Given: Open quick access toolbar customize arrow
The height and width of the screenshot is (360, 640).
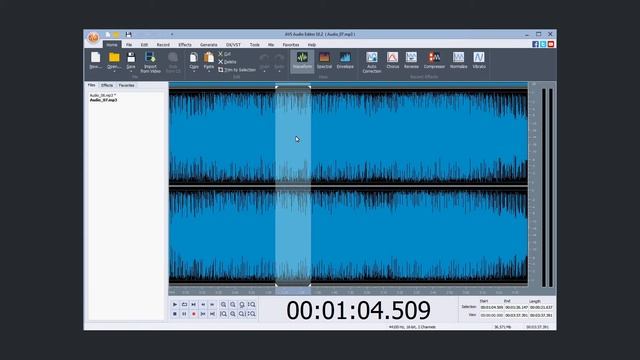Looking at the screenshot, I should pos(172,35).
